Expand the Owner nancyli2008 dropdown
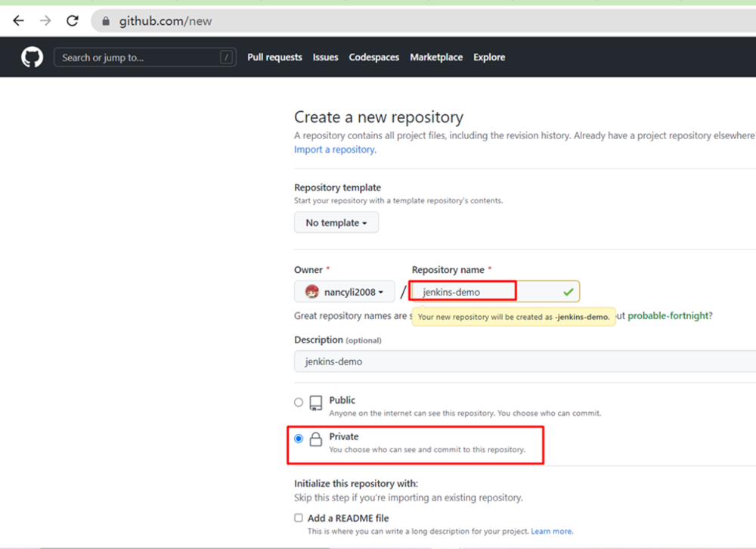This screenshot has width=756, height=549. click(344, 292)
